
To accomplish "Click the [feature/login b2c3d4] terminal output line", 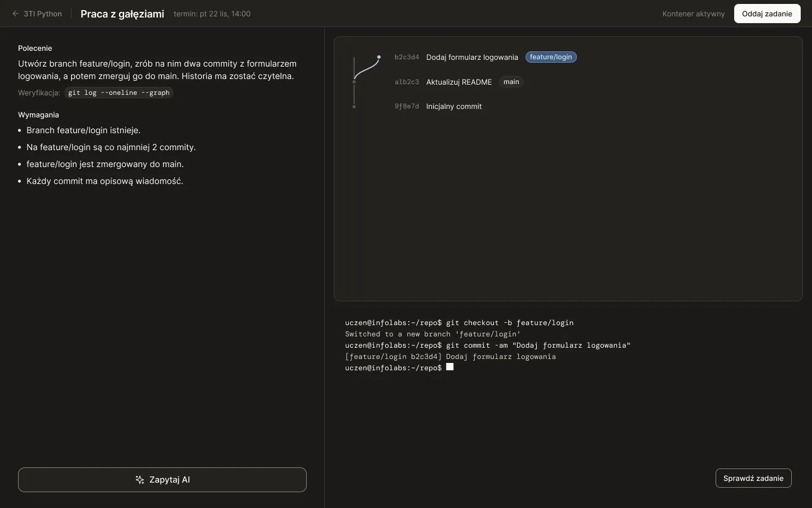I will pos(451,357).
